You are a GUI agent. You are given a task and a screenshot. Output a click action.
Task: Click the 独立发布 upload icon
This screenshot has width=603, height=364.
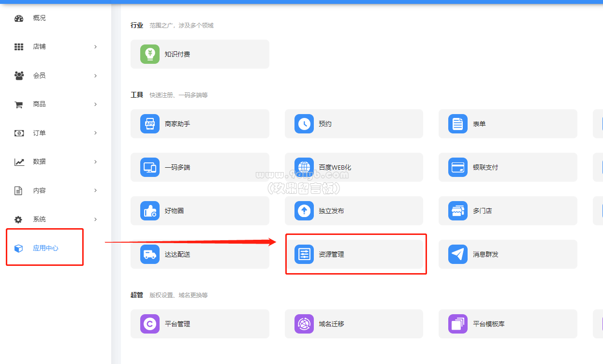click(x=304, y=211)
